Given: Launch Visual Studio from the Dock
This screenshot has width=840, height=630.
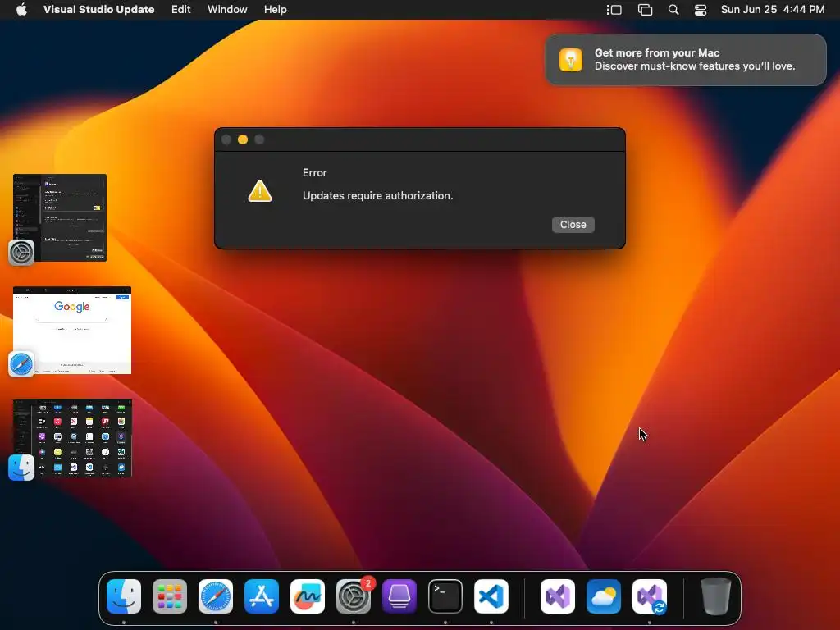Looking at the screenshot, I should [558, 596].
